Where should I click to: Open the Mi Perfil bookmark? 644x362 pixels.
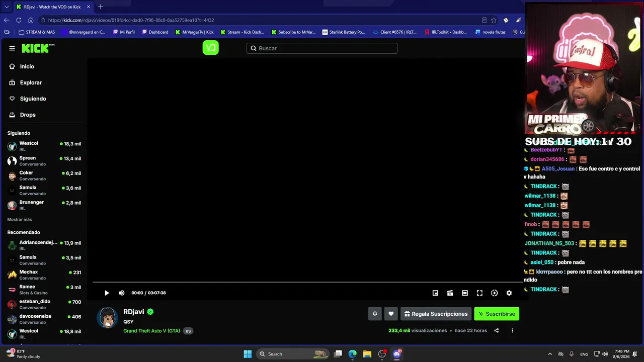click(x=124, y=32)
